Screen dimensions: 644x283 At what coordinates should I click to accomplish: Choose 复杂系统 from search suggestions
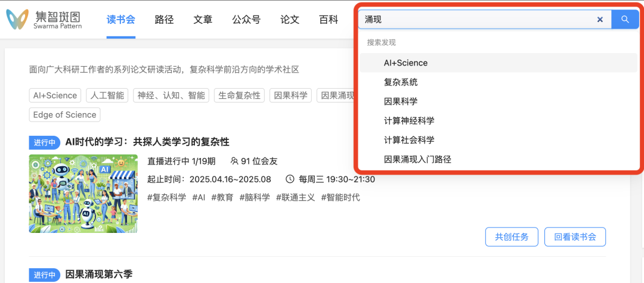click(401, 82)
